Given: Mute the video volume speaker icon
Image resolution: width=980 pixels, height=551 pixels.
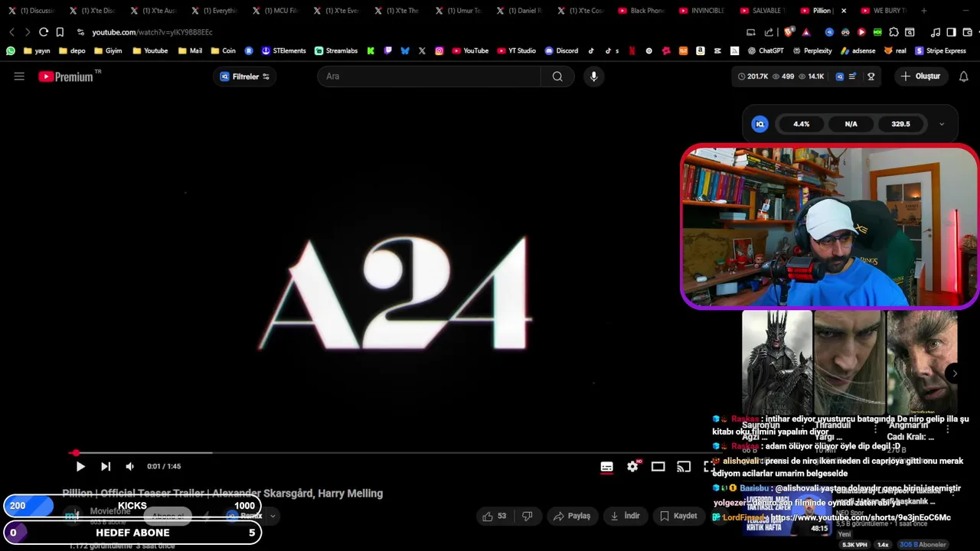Looking at the screenshot, I should click(129, 466).
